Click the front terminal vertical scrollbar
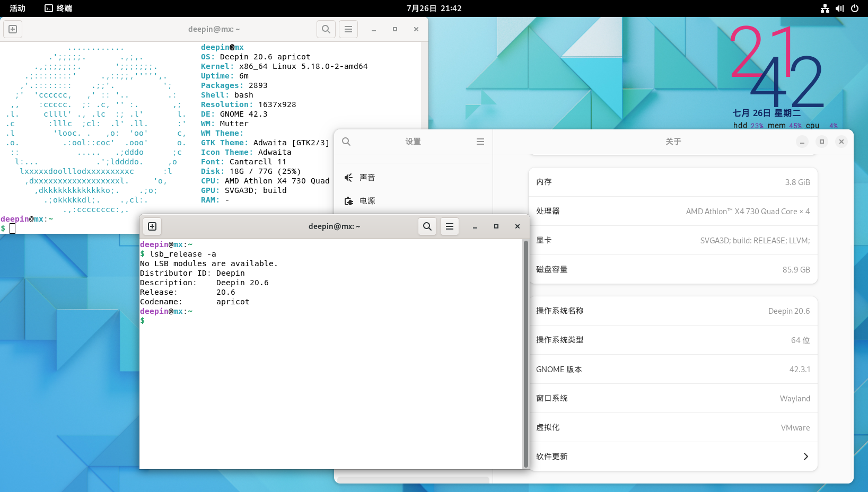This screenshot has width=868, height=492. [x=526, y=354]
